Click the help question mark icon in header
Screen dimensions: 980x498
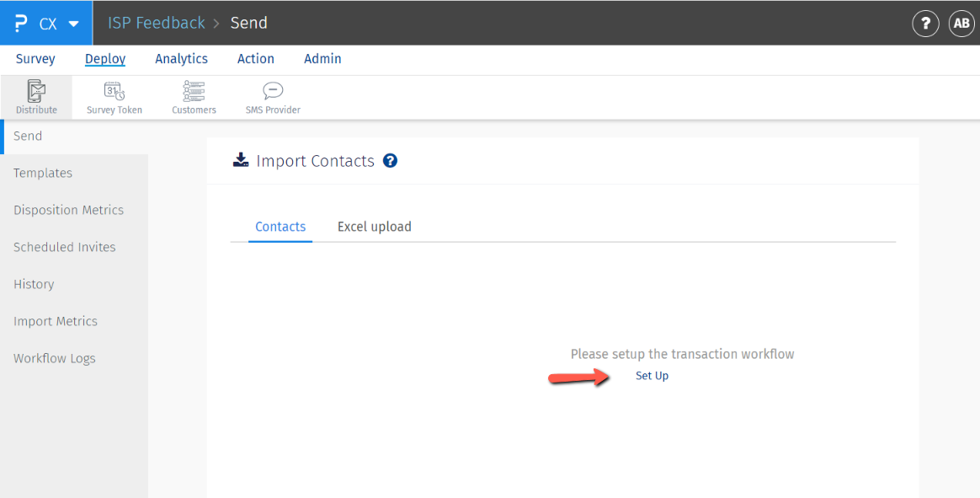click(925, 24)
